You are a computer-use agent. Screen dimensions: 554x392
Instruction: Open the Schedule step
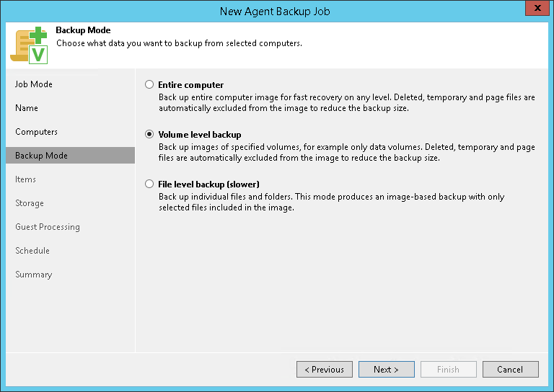[32, 251]
